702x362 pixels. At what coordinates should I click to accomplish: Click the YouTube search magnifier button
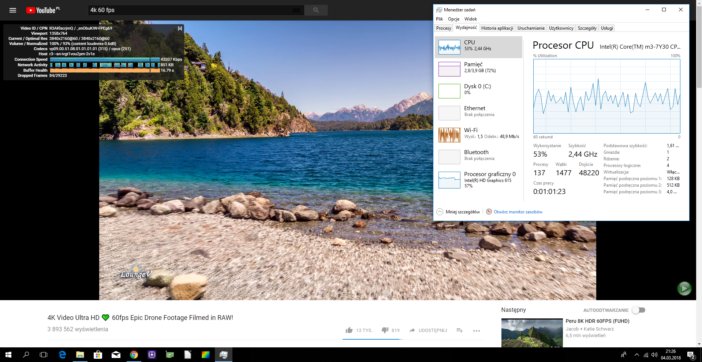(x=316, y=10)
